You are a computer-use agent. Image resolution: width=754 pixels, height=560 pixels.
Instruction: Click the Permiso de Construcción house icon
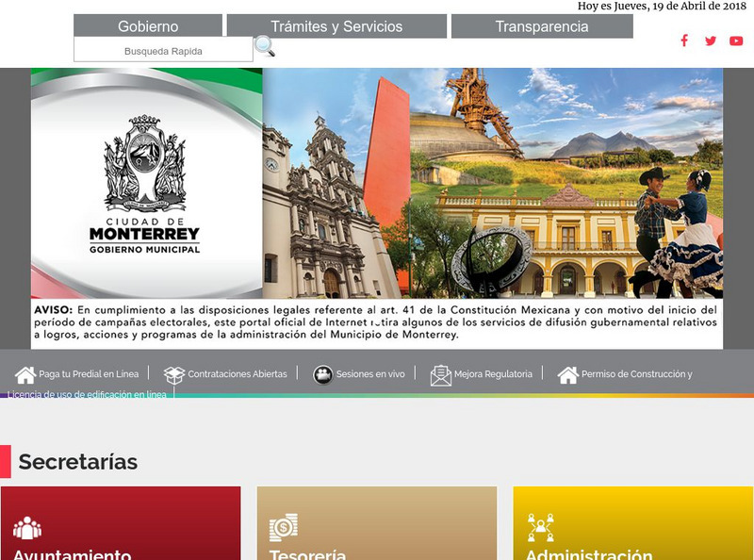point(567,373)
